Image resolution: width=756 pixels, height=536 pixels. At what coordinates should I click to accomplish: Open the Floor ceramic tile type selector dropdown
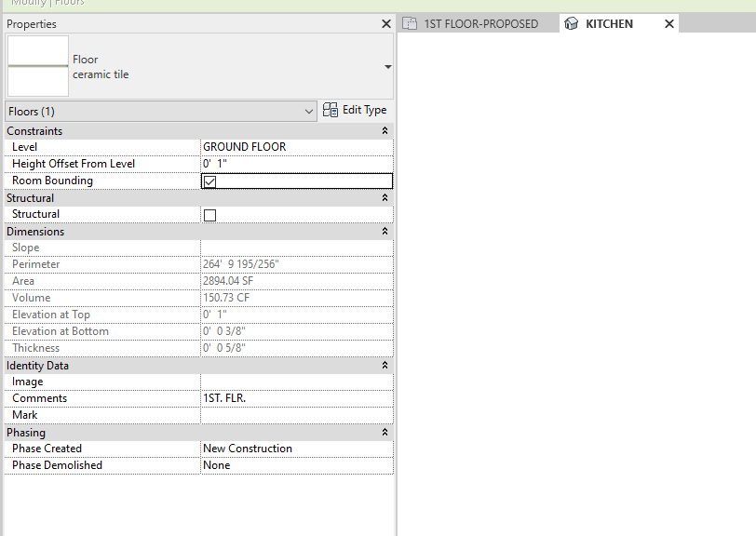pos(387,66)
